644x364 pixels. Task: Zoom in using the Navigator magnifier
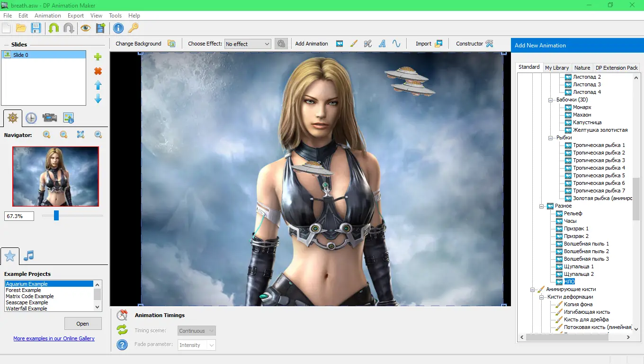tap(46, 135)
